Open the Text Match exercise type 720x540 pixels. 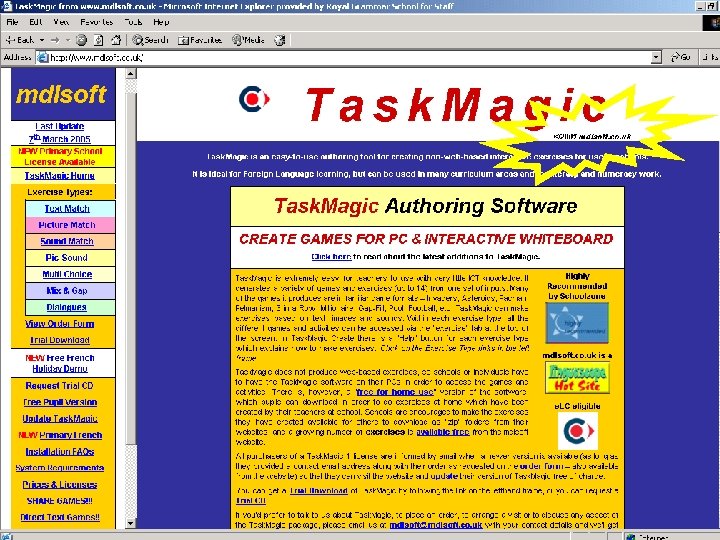click(x=67, y=208)
